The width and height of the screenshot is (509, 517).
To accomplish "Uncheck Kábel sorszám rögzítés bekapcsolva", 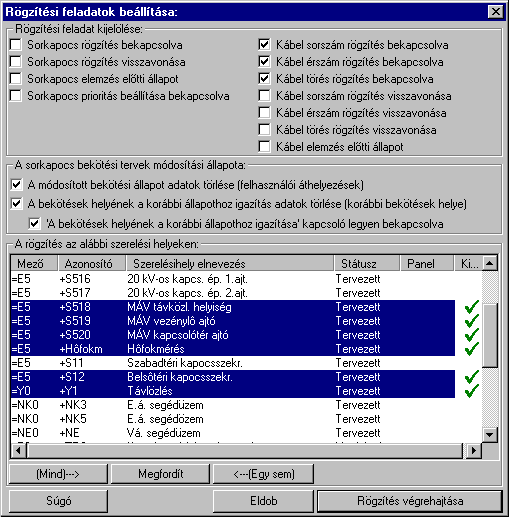I will [x=264, y=45].
